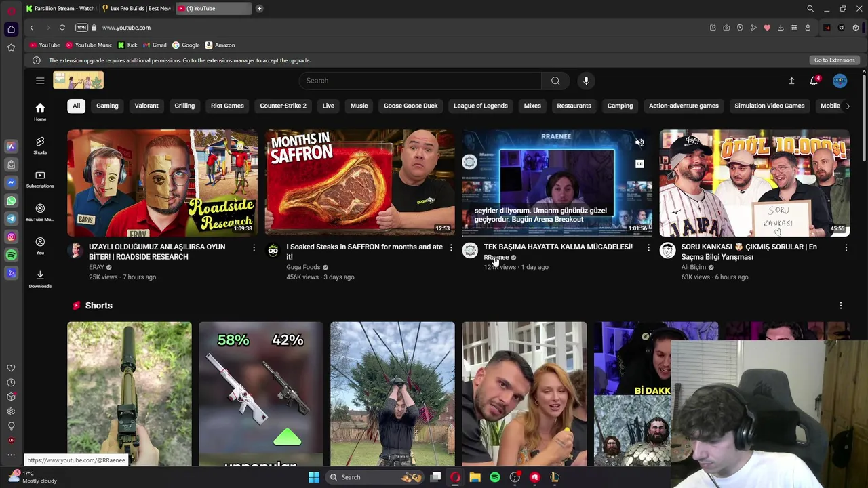Open the YouTube hamburger guide menu
Viewport: 868px width, 488px height.
point(40,81)
